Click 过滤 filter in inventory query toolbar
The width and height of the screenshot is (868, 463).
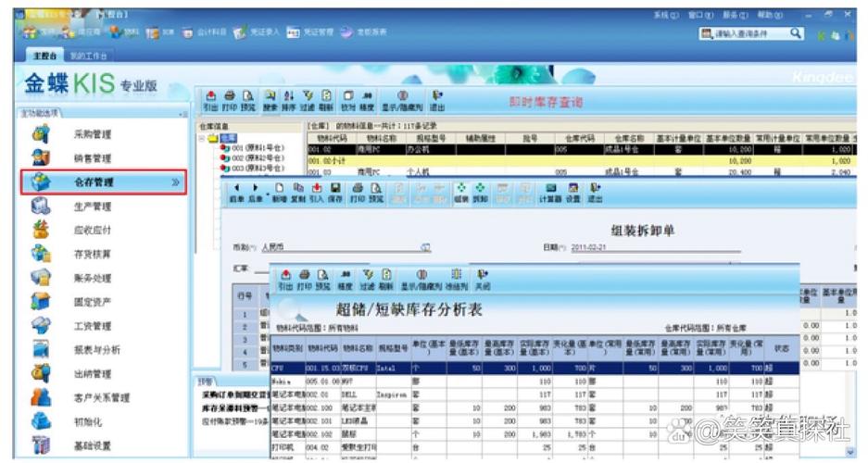(x=308, y=101)
